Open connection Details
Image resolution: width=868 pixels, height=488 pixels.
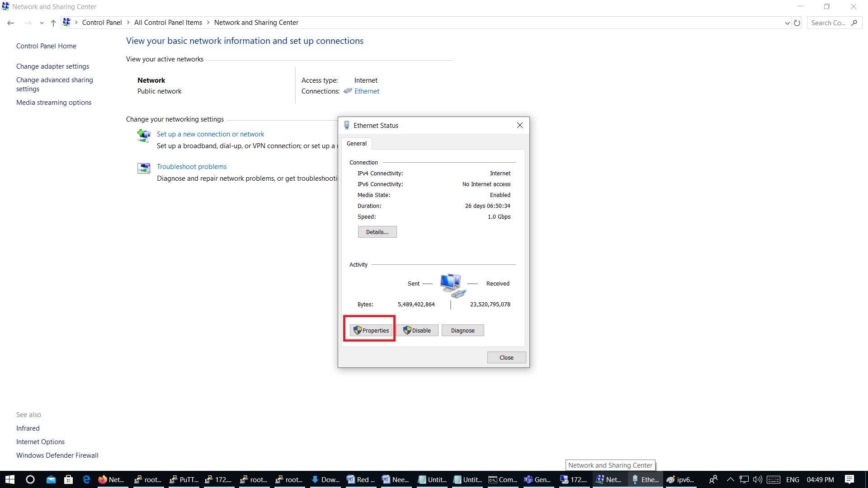click(x=377, y=232)
